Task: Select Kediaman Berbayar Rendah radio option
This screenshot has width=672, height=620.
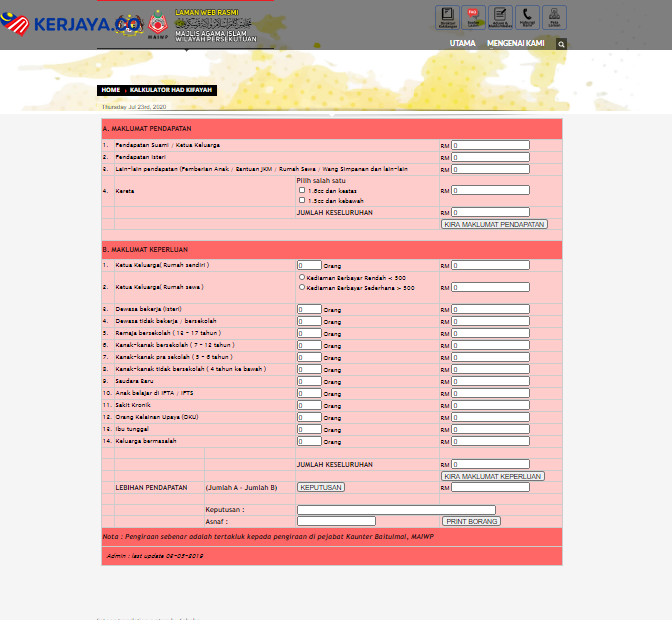Action: (302, 277)
